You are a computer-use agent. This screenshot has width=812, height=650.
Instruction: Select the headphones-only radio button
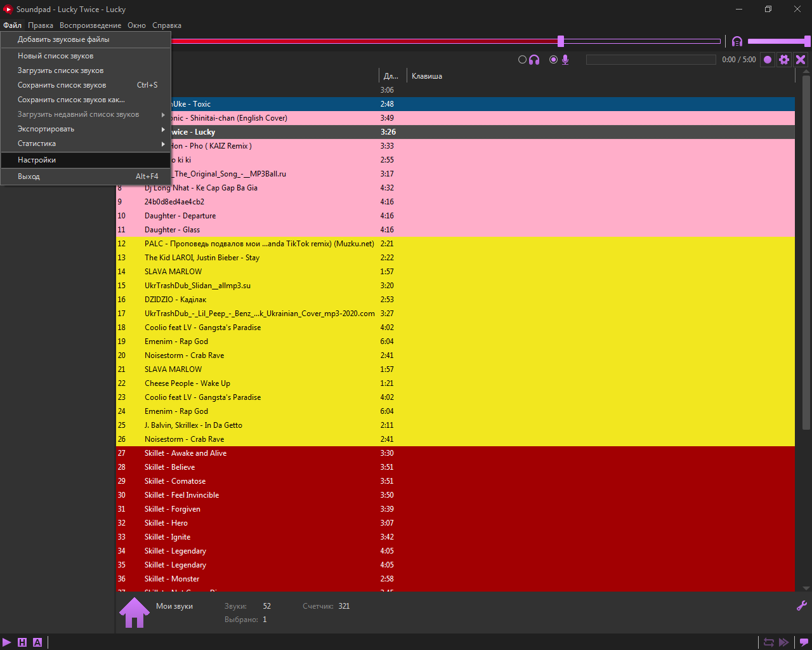(x=523, y=60)
